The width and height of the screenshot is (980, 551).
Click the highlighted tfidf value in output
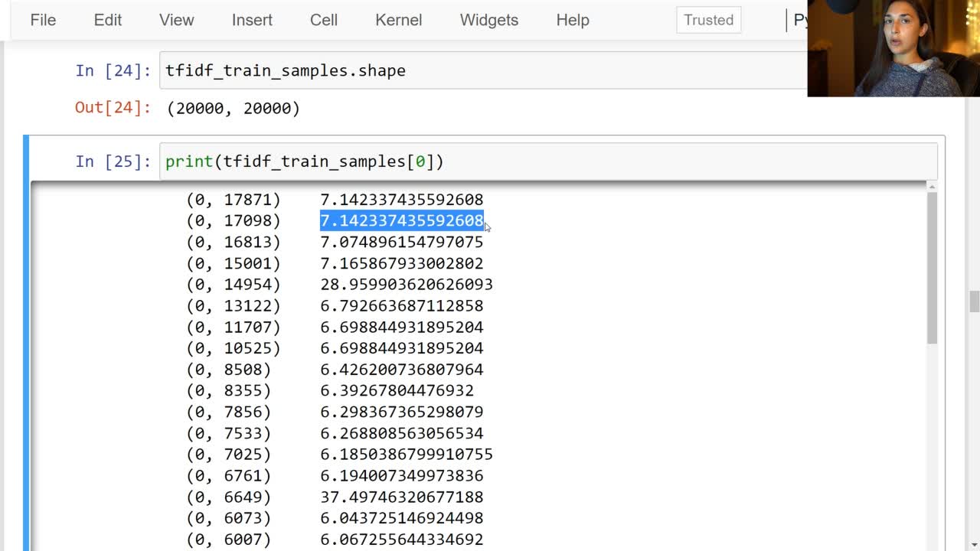coord(400,220)
